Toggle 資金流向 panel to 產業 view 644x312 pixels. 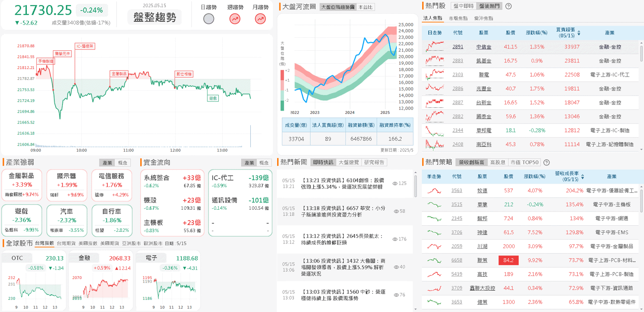[x=249, y=162]
